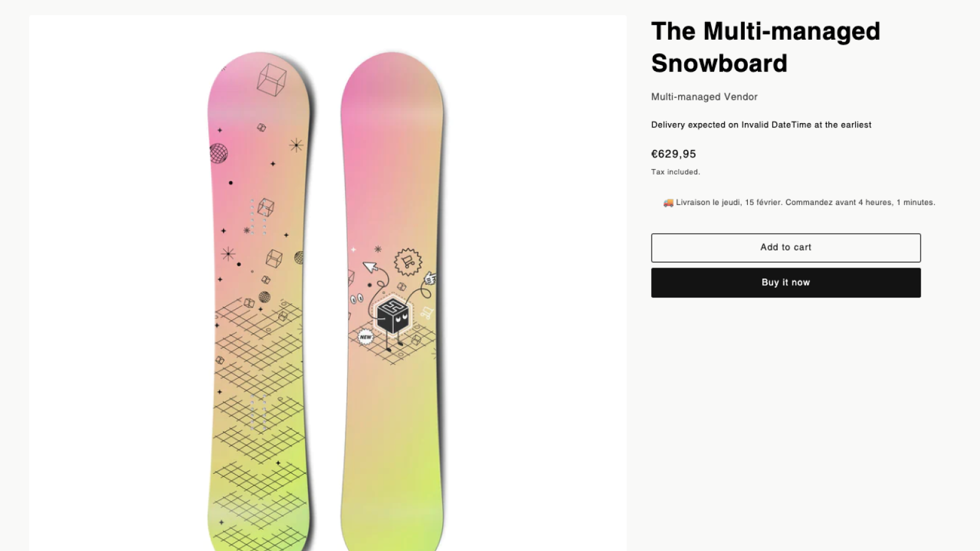Image resolution: width=980 pixels, height=551 pixels.
Task: Select the product title heading
Action: tap(766, 47)
